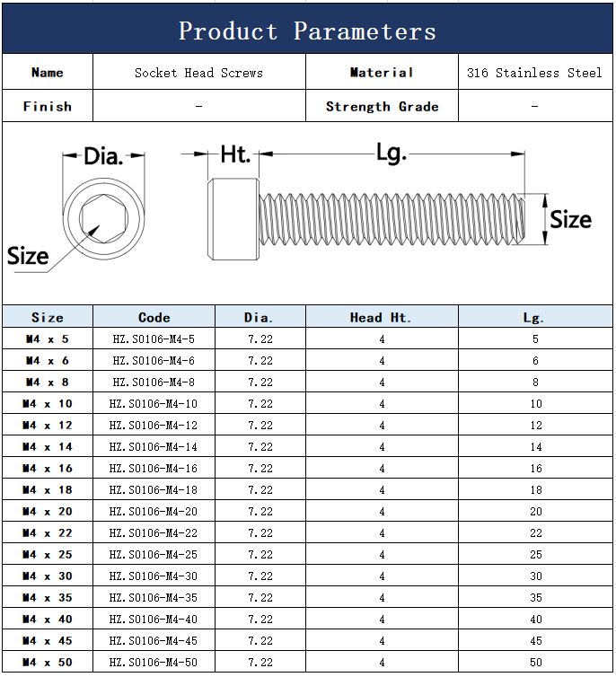The height and width of the screenshot is (677, 616).
Task: Select the Socket Head Screws name cell
Action: [x=198, y=73]
